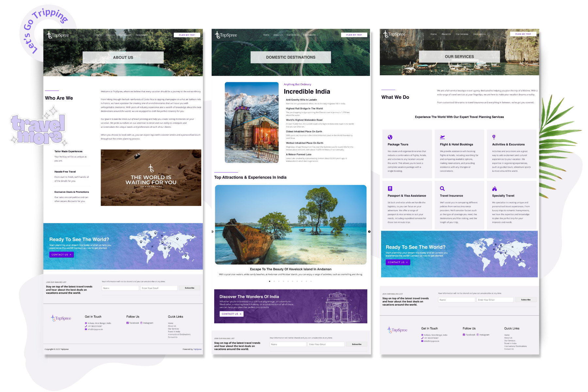Click the globe icon on Package Tours card
Screen dimensions: 588x392
click(390, 137)
